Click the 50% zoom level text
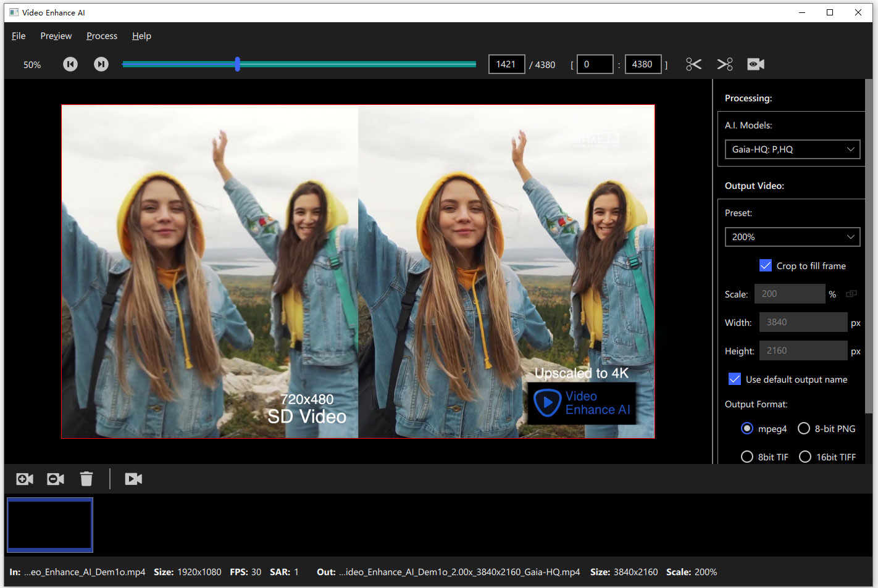Screen dimensions: 878x588 tap(32, 65)
